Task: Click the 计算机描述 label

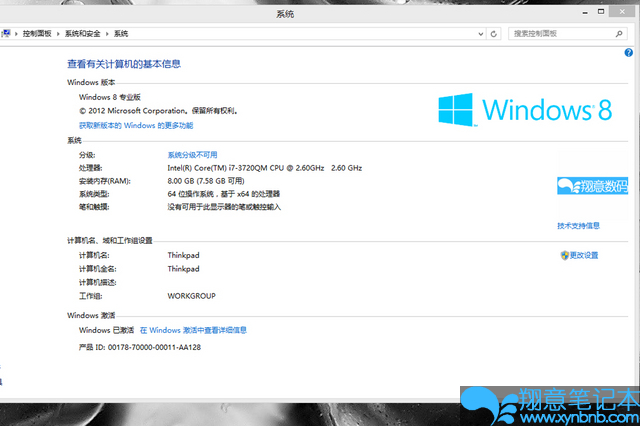Action: click(x=98, y=282)
